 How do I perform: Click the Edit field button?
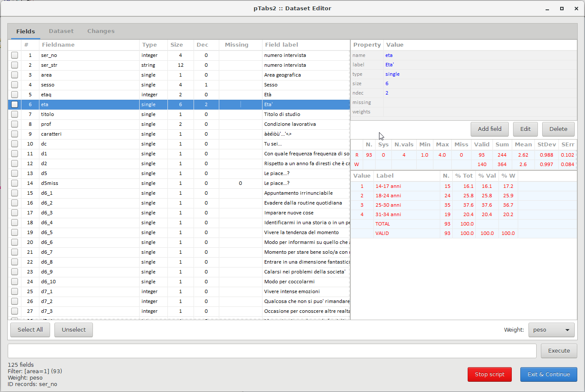coord(525,129)
